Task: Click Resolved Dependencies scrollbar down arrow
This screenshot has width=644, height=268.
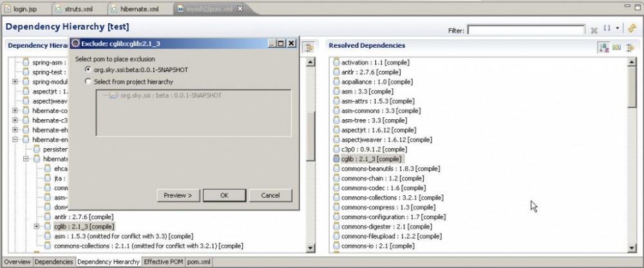Action: 632,247
